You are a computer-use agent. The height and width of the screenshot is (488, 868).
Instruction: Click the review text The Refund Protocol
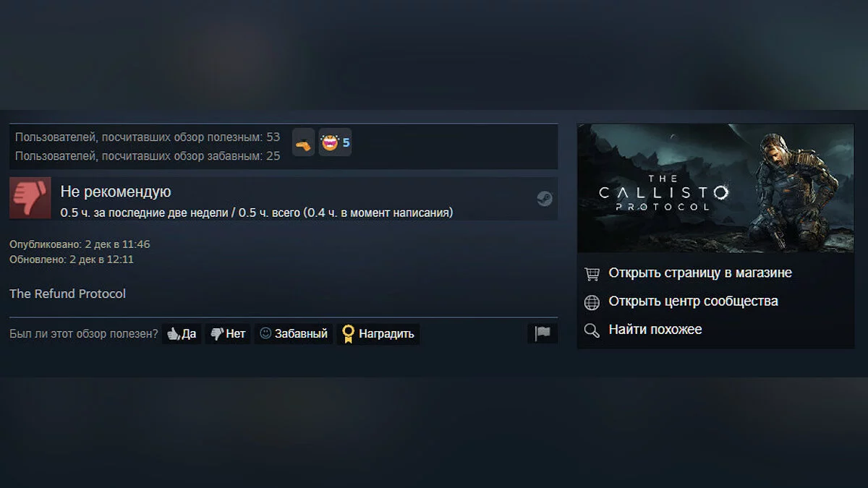(x=67, y=294)
